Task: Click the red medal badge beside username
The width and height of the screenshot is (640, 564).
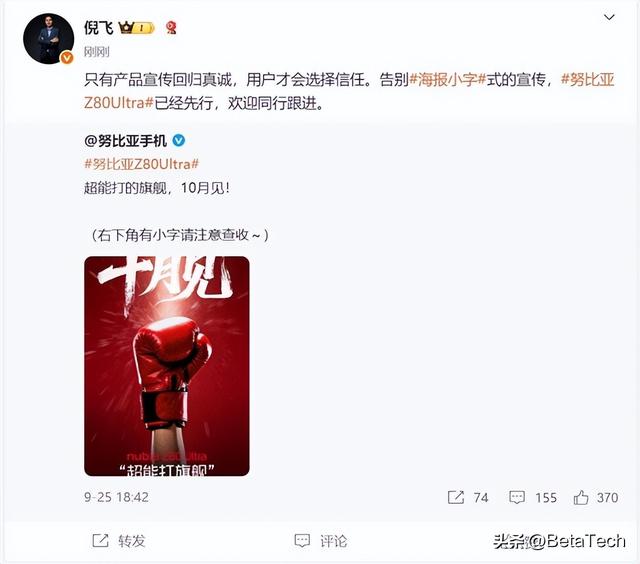Action: [171, 28]
